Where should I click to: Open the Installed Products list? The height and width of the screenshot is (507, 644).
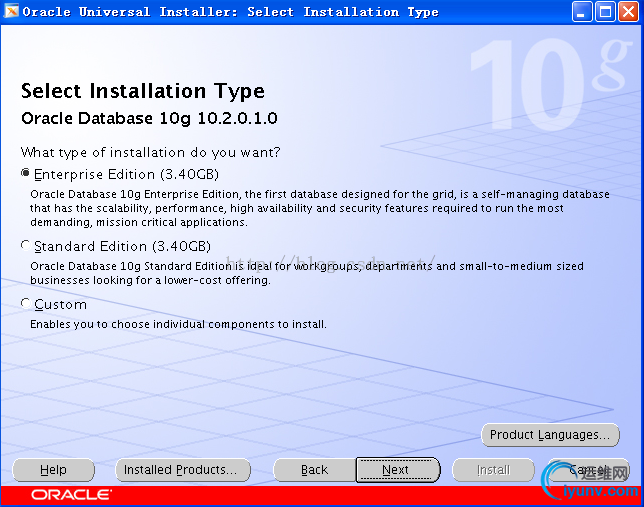[x=183, y=470]
